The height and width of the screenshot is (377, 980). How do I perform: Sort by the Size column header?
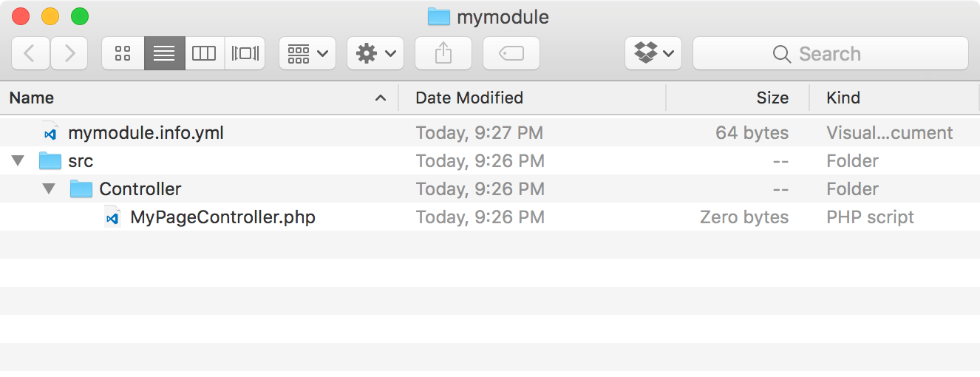[x=738, y=98]
